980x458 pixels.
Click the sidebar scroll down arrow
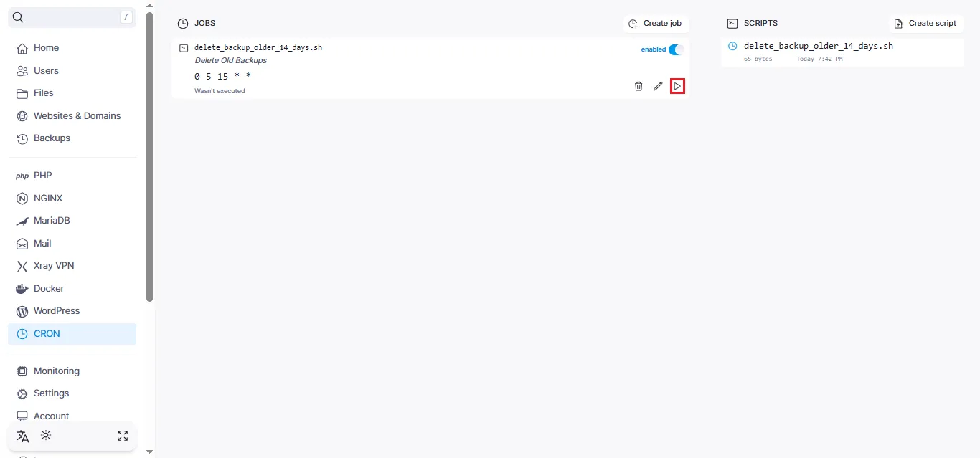point(149,452)
